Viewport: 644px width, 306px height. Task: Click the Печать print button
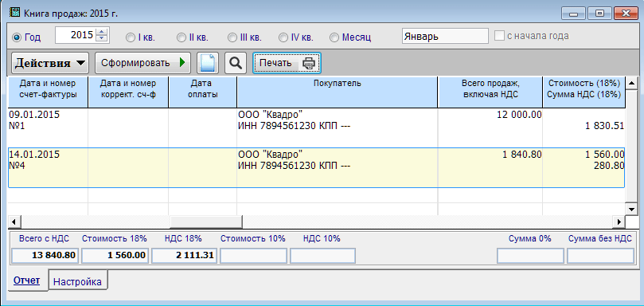click(287, 63)
